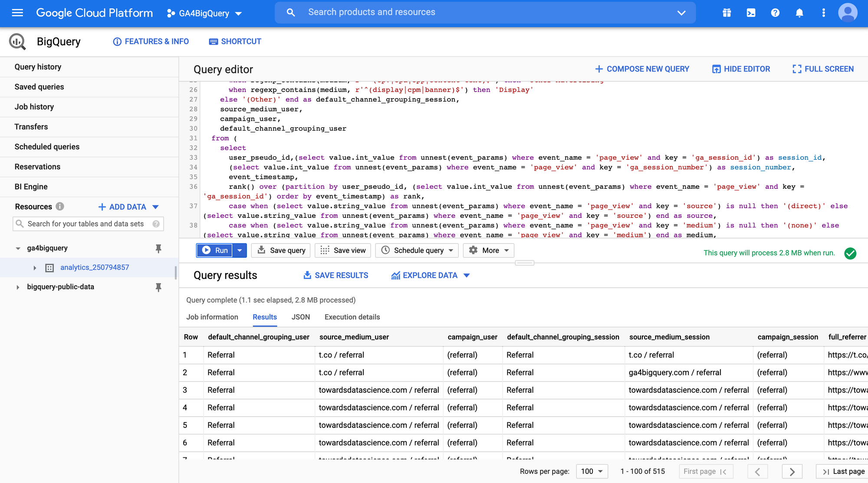Open the notifications bell
The image size is (868, 483).
pyautogui.click(x=799, y=13)
